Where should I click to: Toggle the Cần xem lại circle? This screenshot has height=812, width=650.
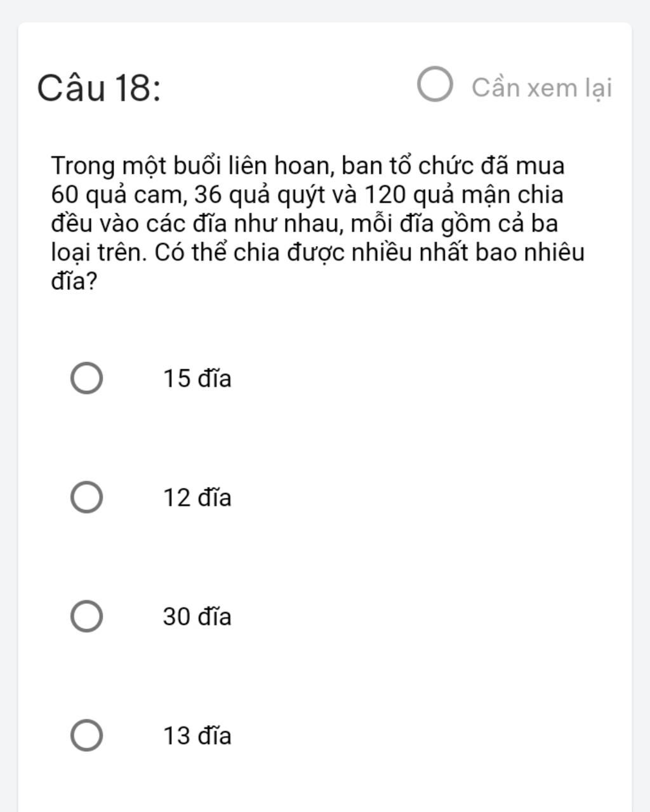(x=435, y=85)
